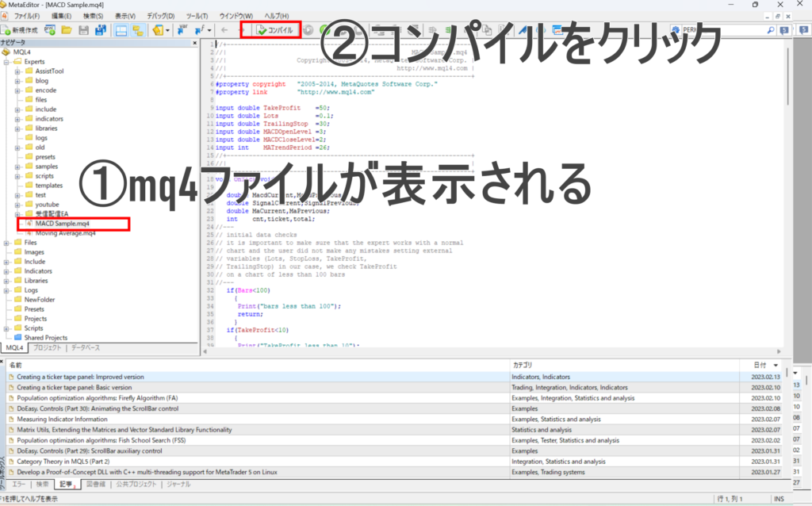Switch to the データベース navigator tab
The width and height of the screenshot is (812, 506).
[x=86, y=348]
